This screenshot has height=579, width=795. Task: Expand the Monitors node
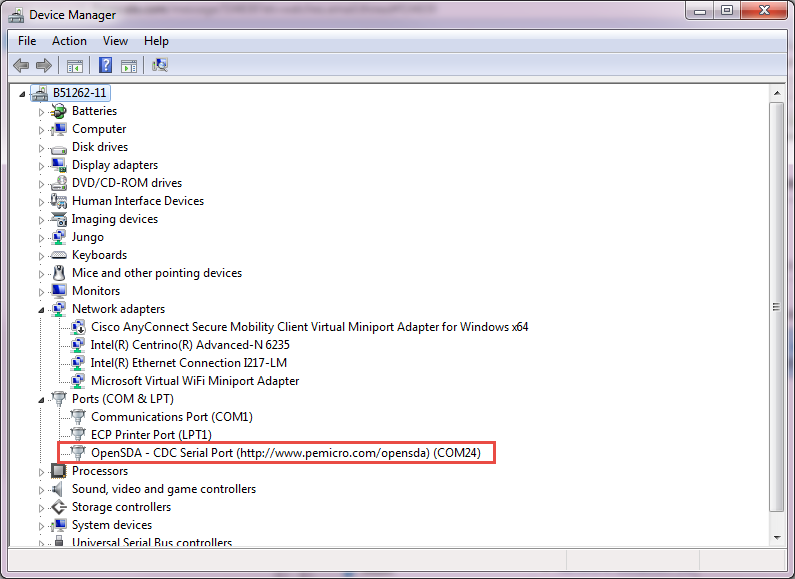click(x=41, y=292)
